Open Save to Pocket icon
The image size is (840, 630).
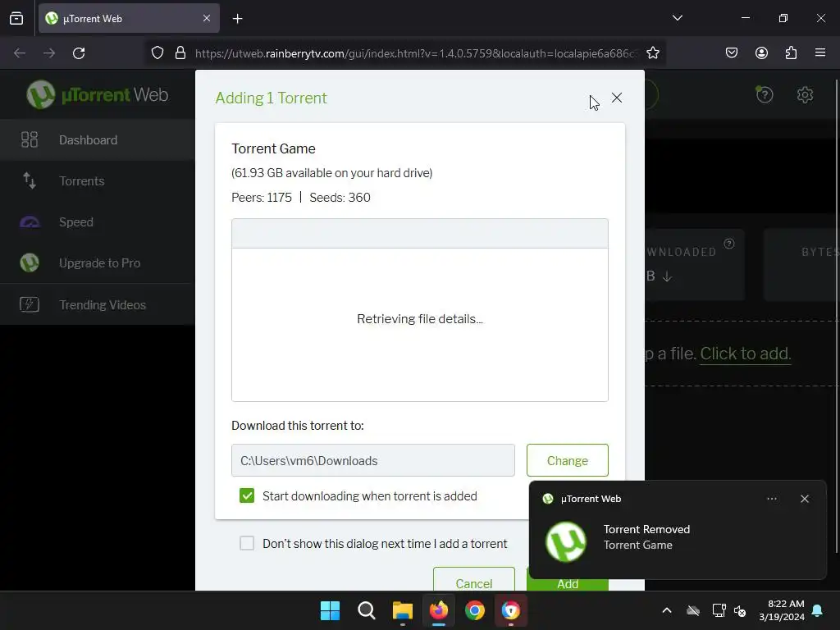click(x=731, y=53)
